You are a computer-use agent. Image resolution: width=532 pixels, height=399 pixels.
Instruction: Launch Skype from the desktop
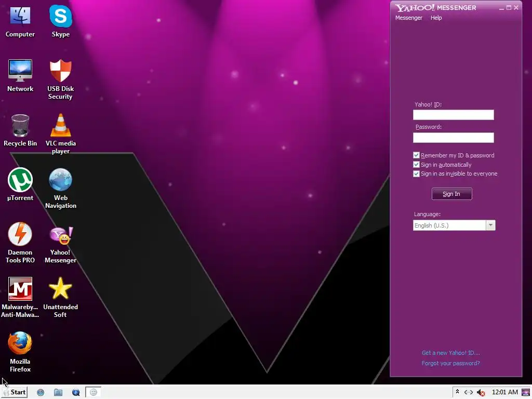click(x=61, y=22)
